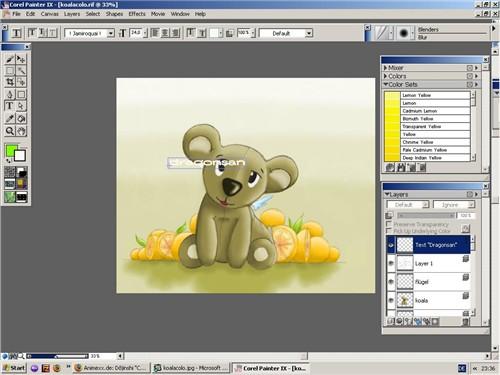Screen dimensions: 500x375
Task: Open the Layers menu
Action: [72, 14]
